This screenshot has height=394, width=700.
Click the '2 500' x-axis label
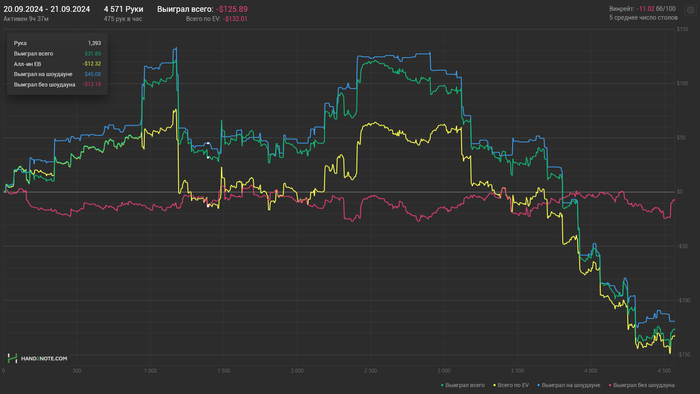[x=371, y=371]
